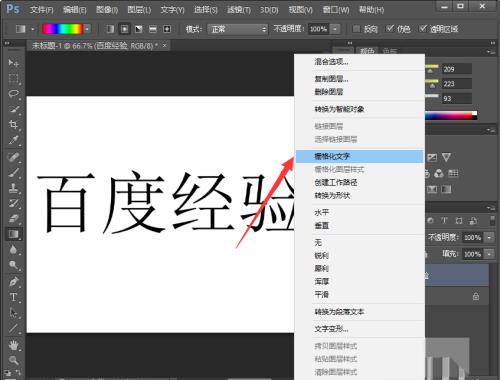Select the Eraser tool
500x380 pixels.
pyautogui.click(x=13, y=219)
